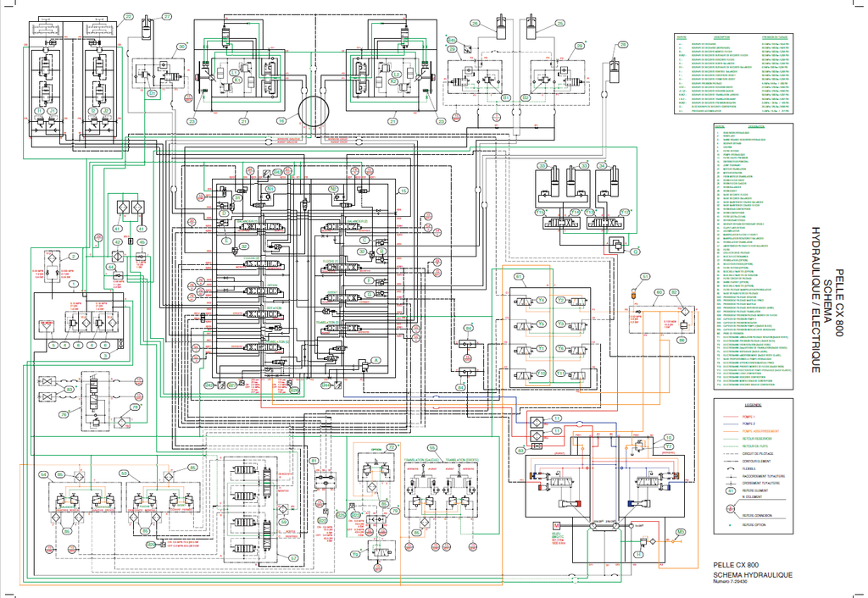
Task: Click the 'RETOUR RESERVOIR' legend entry
Action: pos(757,439)
